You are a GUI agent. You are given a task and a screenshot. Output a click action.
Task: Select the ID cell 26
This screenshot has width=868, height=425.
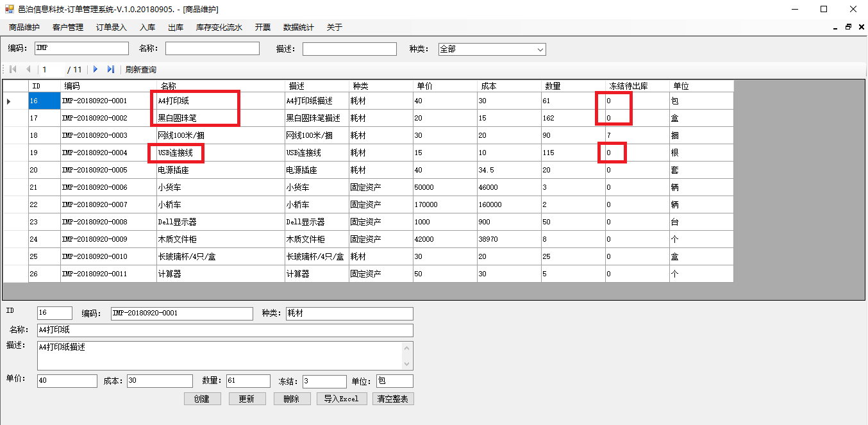point(44,274)
